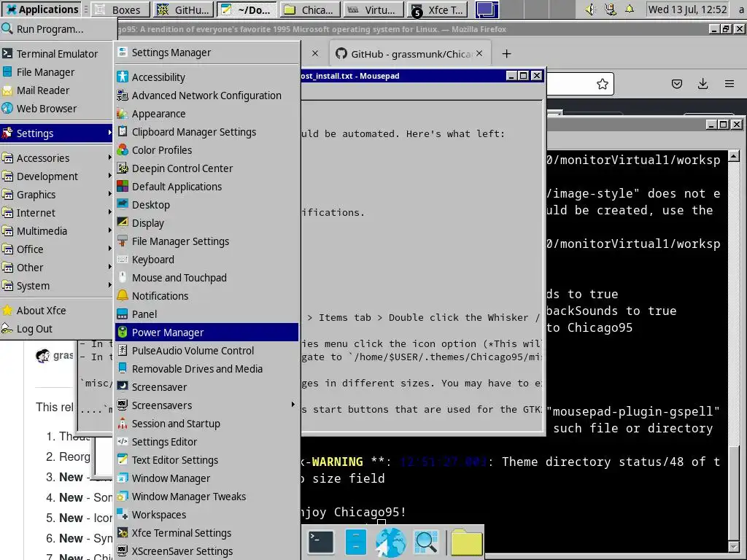Launch Terminal Emulator from menu
Screen dimensions: 747x560
point(57,54)
